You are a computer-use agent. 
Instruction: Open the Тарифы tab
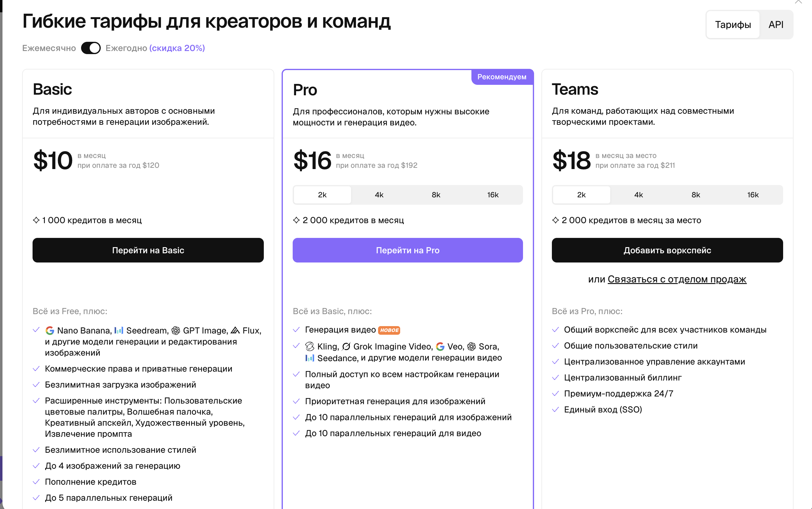pos(733,25)
